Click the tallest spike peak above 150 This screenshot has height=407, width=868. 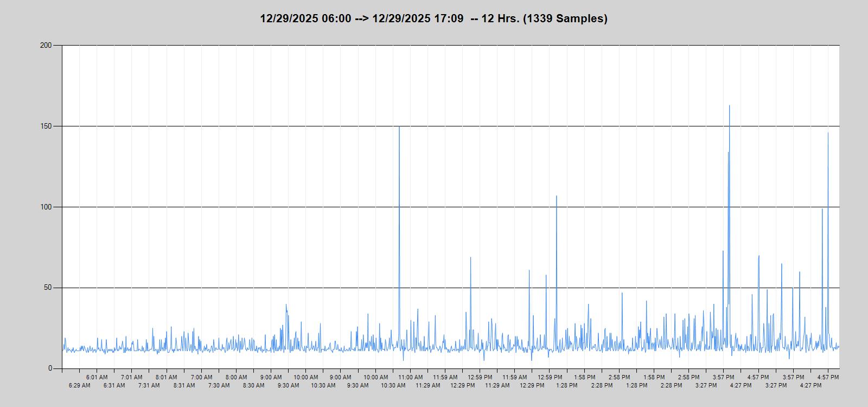point(729,106)
